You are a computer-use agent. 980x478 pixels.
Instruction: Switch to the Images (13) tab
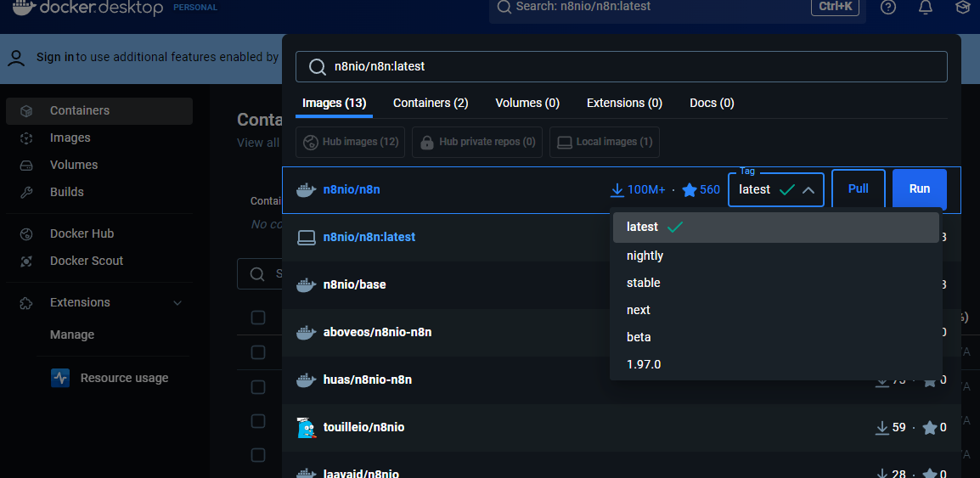[x=335, y=103]
